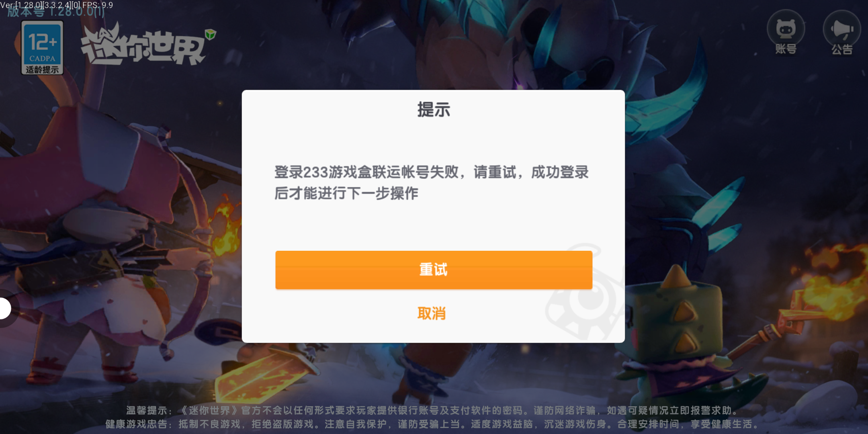Click the orange 重试 retry button
The image size is (868, 434).
coord(434,270)
